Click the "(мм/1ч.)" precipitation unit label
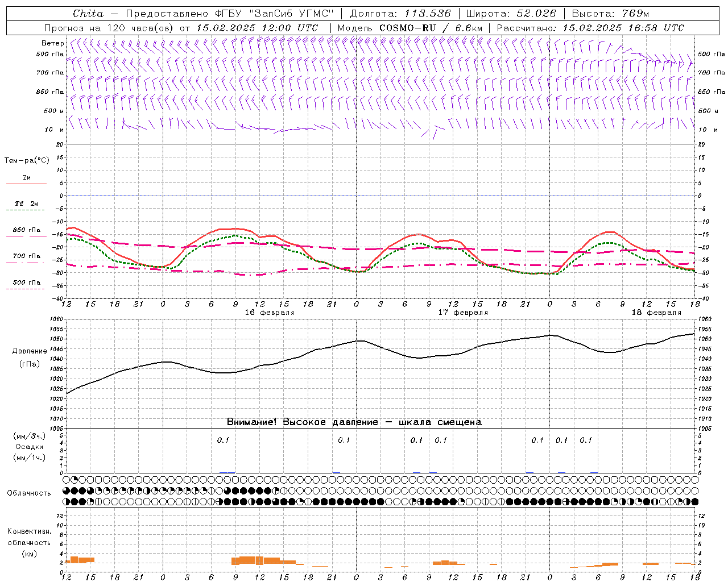The image size is (728, 582). tap(30, 458)
